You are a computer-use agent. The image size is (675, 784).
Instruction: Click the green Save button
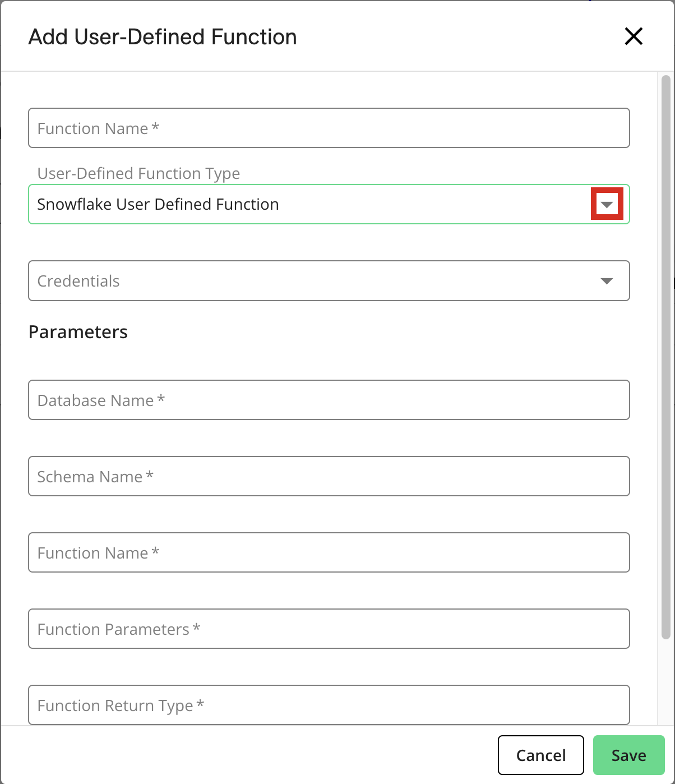628,755
